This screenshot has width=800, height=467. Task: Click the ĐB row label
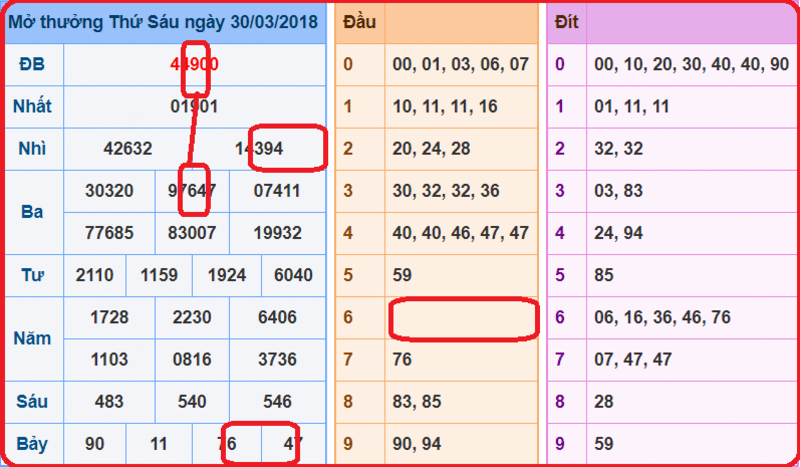click(x=32, y=64)
